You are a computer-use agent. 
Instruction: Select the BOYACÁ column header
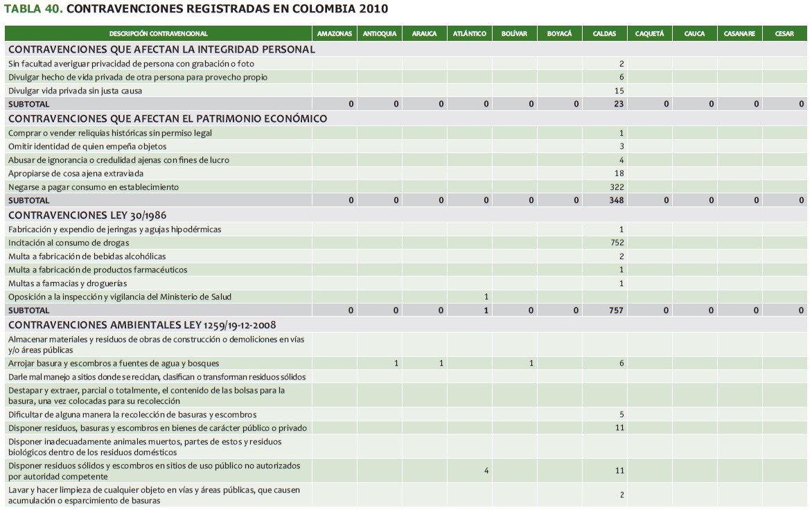coord(559,33)
